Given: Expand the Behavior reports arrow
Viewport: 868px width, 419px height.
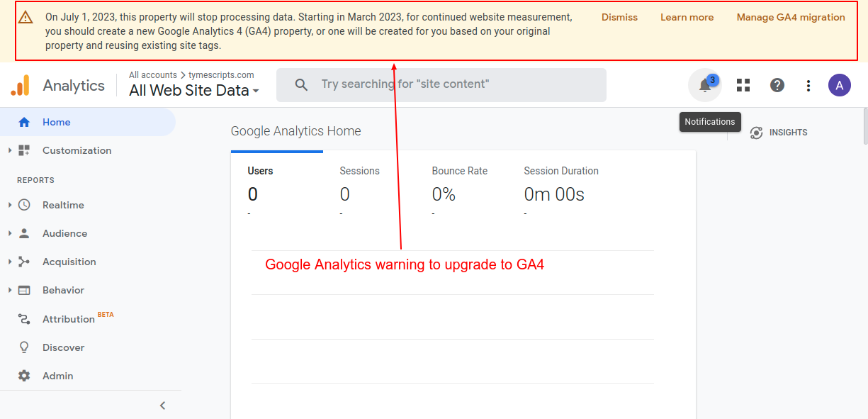Looking at the screenshot, I should (x=9, y=290).
